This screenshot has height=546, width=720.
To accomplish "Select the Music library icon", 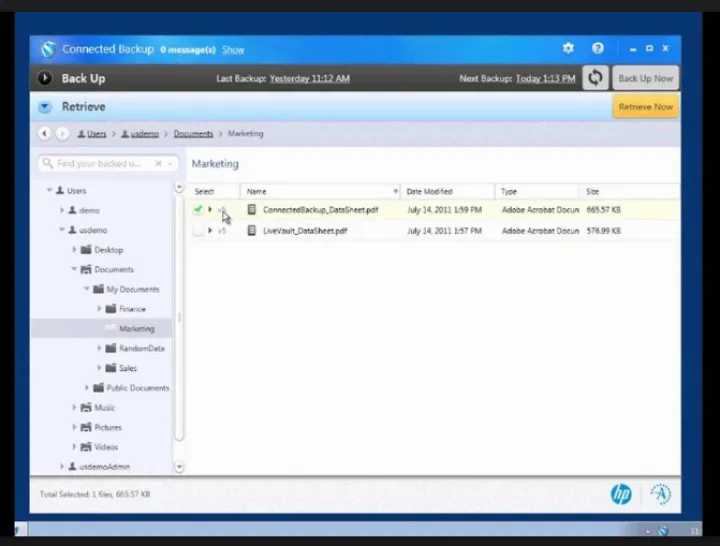I will 86,407.
